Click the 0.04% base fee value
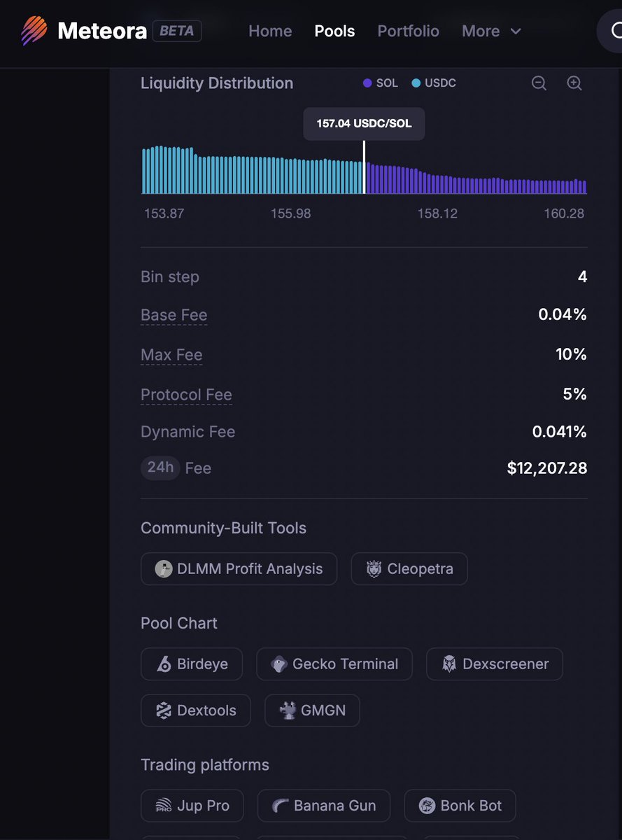The height and width of the screenshot is (840, 622). point(563,315)
